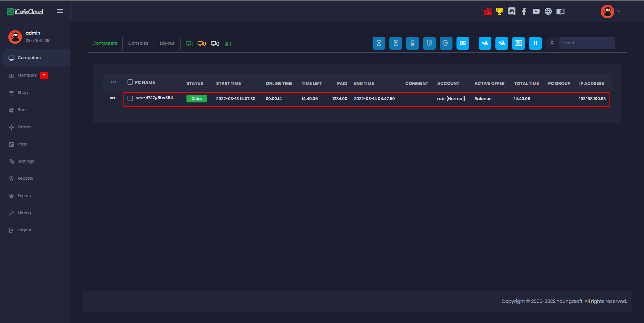Click the globe icon in header
Viewport: 644px width, 323px height.
548,11
